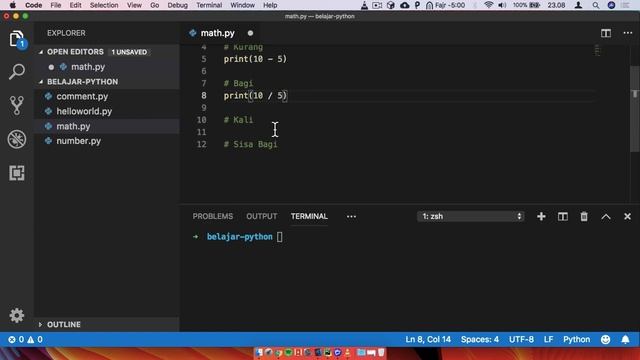Open editor More Actions ellipsis menu
Viewport: 640px width, 360px height.
[x=628, y=33]
